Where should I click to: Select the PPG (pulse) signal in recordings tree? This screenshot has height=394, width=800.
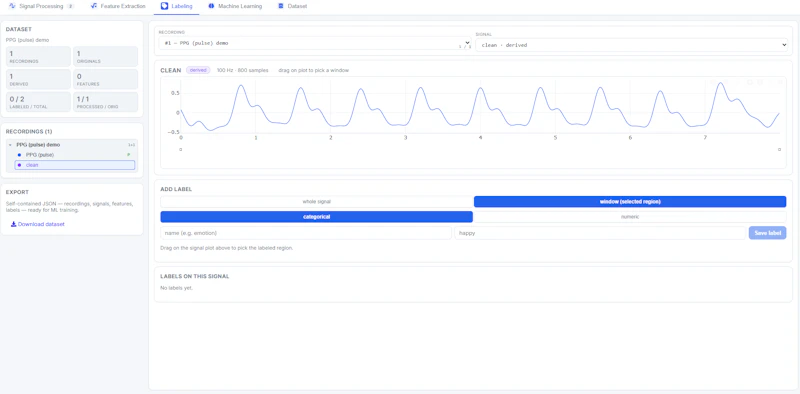click(x=75, y=155)
